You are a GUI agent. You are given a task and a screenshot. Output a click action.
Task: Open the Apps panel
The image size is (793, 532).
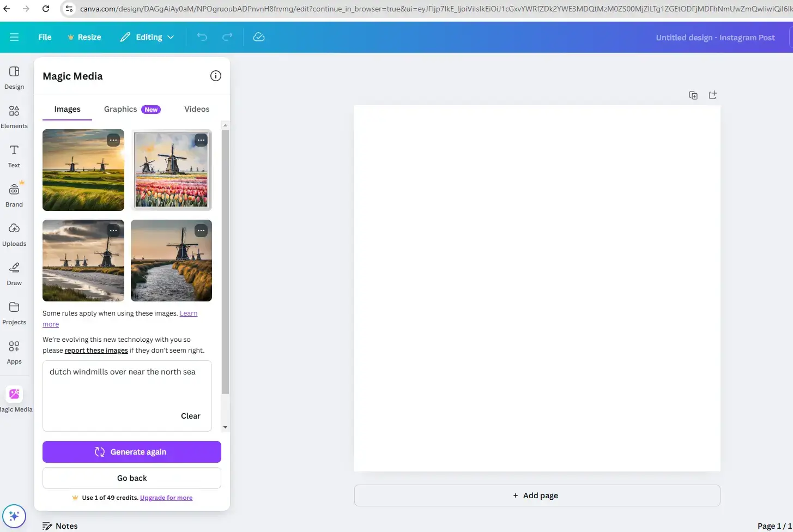point(14,352)
